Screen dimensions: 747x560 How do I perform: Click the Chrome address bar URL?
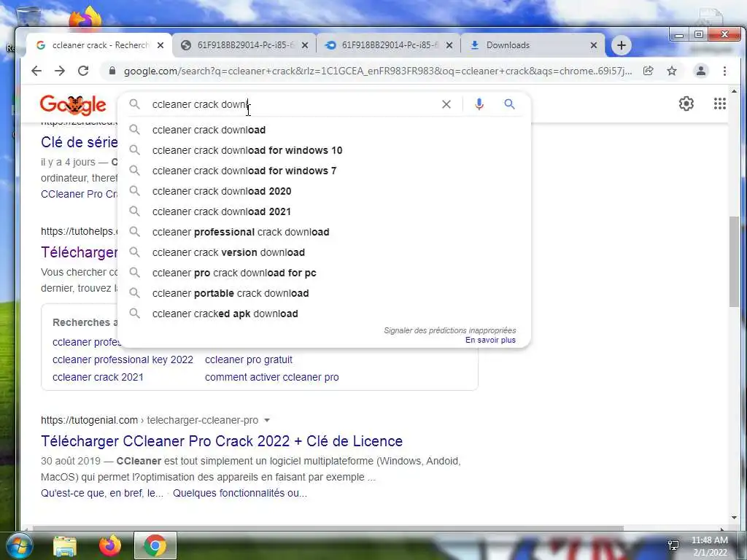pyautogui.click(x=378, y=71)
